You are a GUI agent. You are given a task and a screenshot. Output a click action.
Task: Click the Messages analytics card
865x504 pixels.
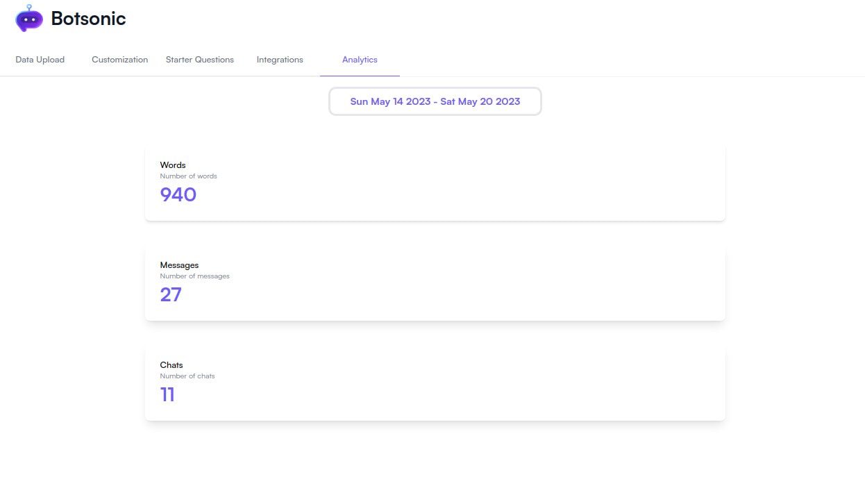point(435,282)
